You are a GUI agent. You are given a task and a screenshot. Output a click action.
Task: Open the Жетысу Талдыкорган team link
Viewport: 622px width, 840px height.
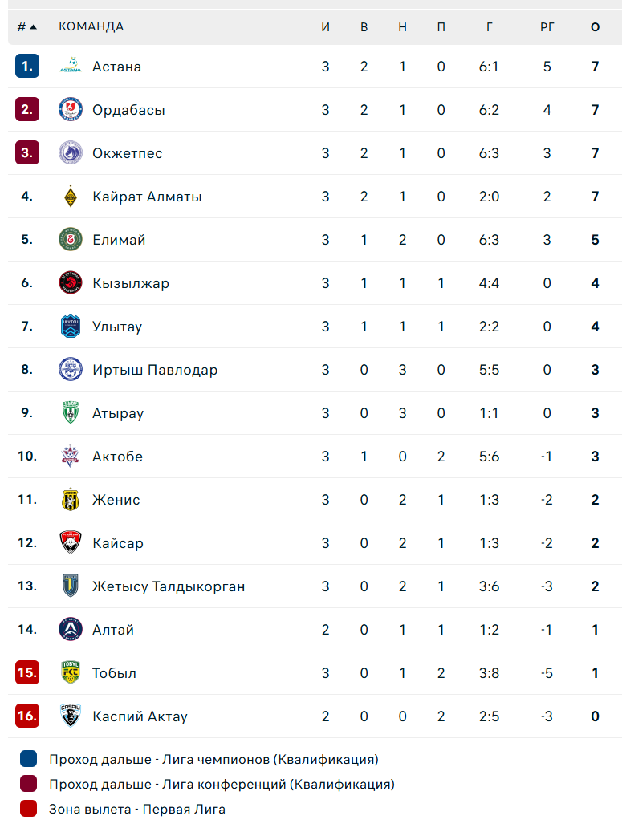(169, 586)
